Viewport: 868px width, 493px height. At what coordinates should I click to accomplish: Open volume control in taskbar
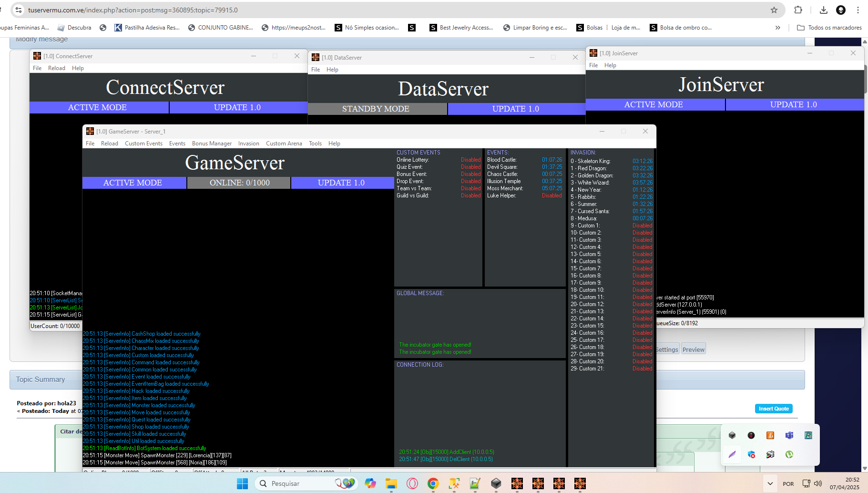tap(818, 483)
